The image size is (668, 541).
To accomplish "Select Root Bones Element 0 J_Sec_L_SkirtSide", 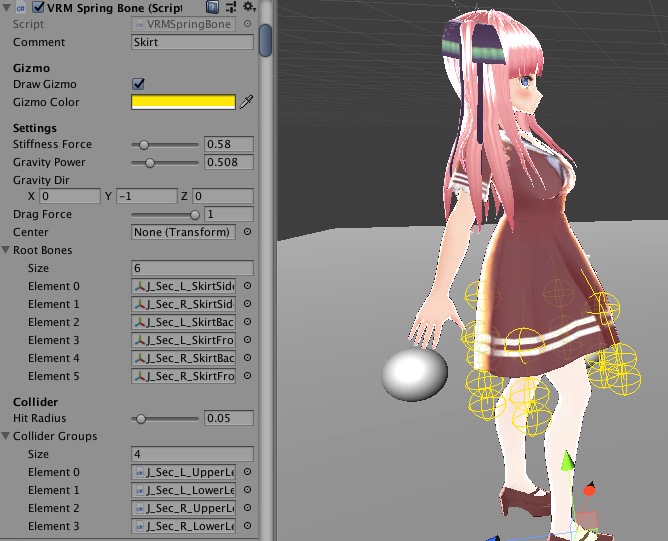I will [183, 286].
